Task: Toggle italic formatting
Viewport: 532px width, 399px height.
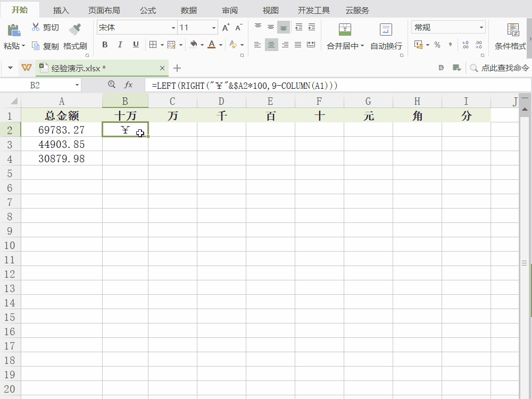Action: [120, 45]
